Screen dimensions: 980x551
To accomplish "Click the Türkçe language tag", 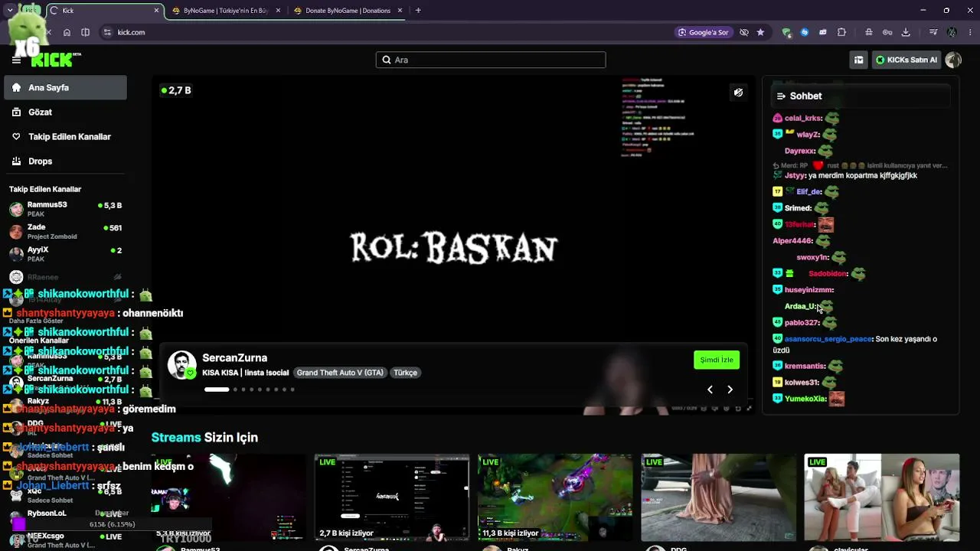I will click(x=405, y=373).
